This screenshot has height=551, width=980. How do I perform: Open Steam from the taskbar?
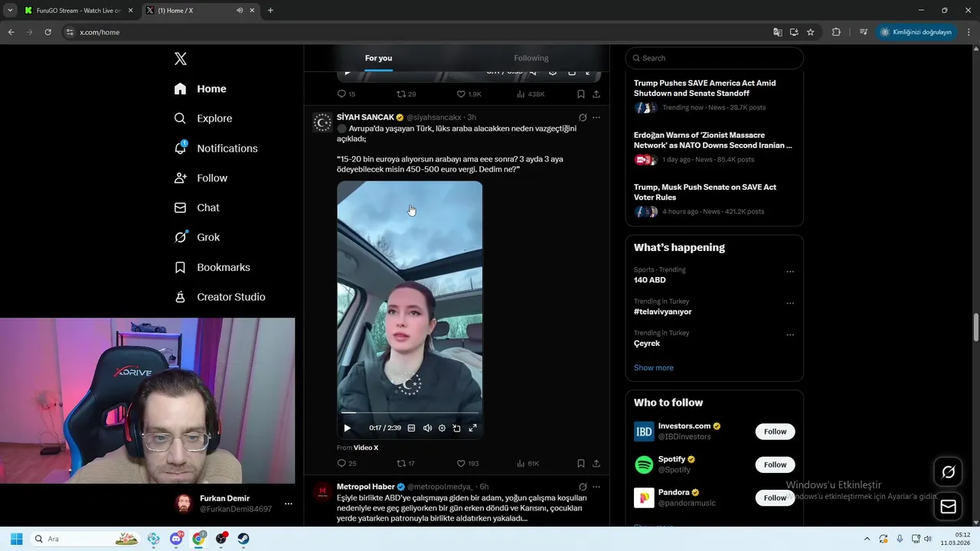tap(243, 539)
